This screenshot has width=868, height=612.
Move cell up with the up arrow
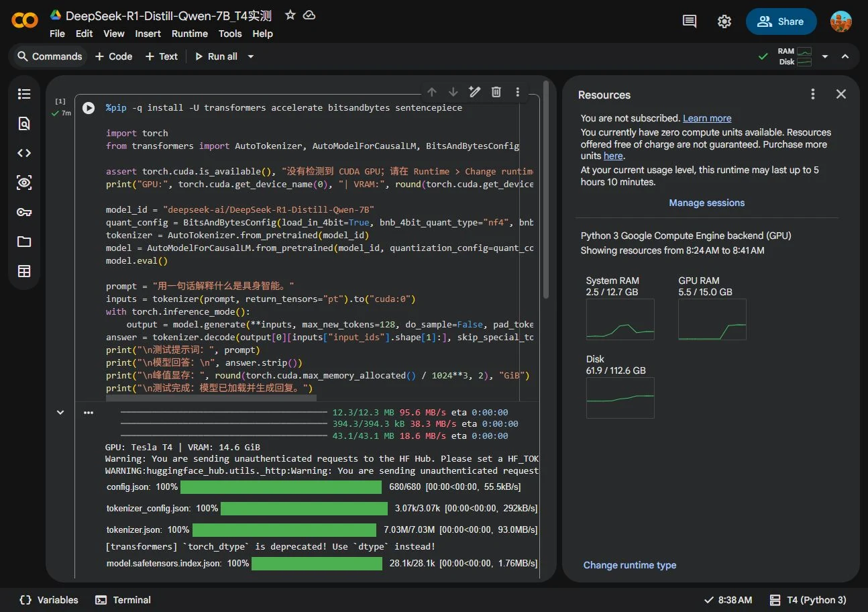pyautogui.click(x=432, y=92)
